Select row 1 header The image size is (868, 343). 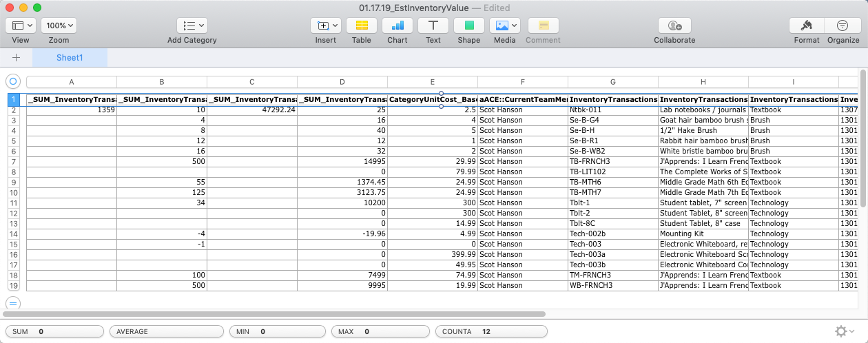(x=12, y=99)
